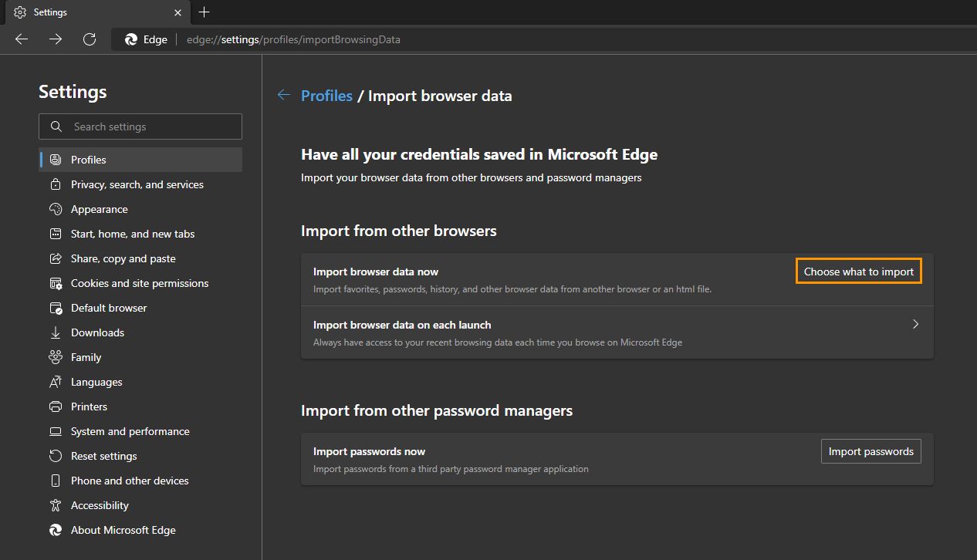This screenshot has width=977, height=560.
Task: Click the About Microsoft Edge logo icon
Action: coord(56,530)
